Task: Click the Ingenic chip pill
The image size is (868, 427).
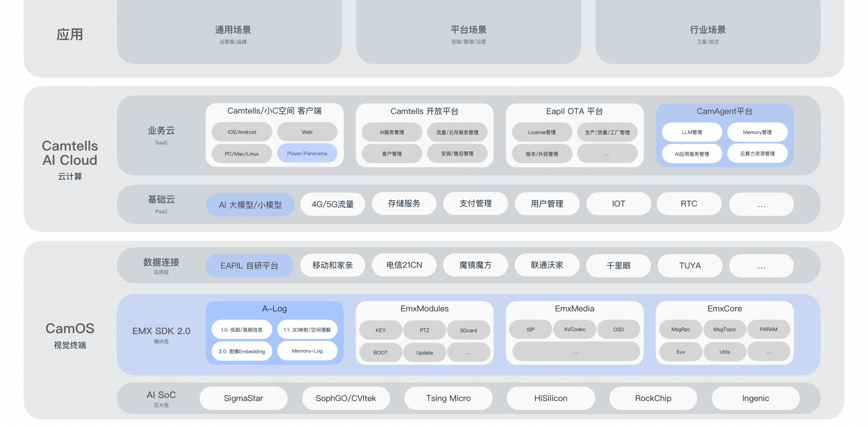Action: [x=756, y=398]
